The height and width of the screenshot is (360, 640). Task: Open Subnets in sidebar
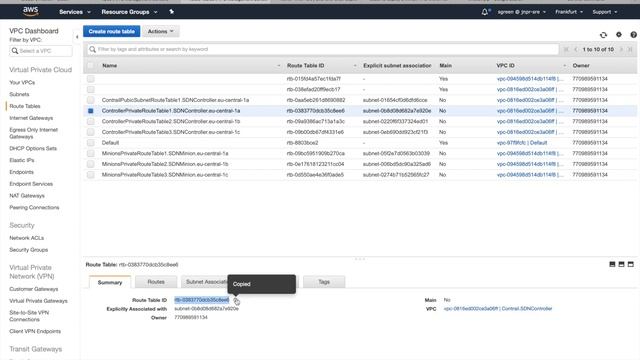click(x=19, y=94)
